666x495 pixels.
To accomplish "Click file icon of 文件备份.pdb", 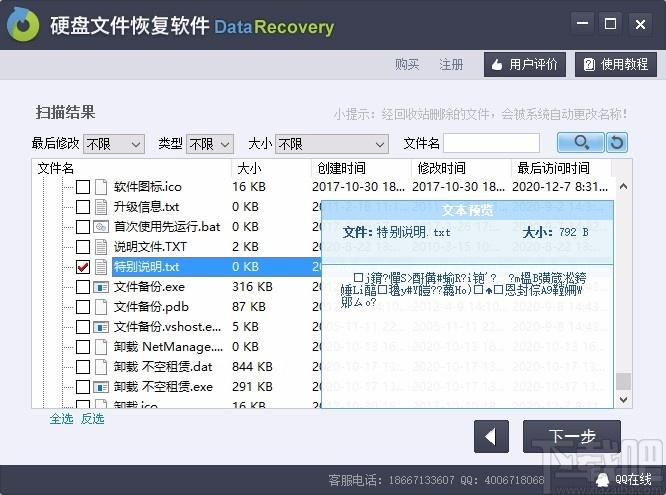I will [x=101, y=307].
